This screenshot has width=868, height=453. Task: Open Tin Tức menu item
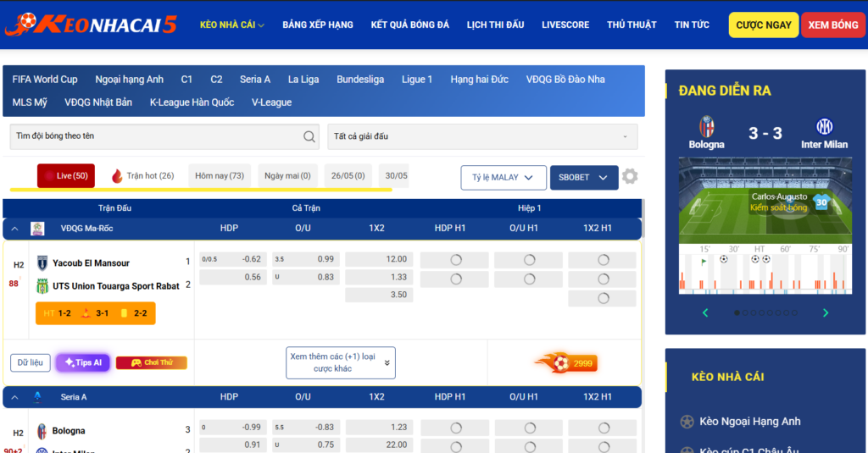(692, 25)
